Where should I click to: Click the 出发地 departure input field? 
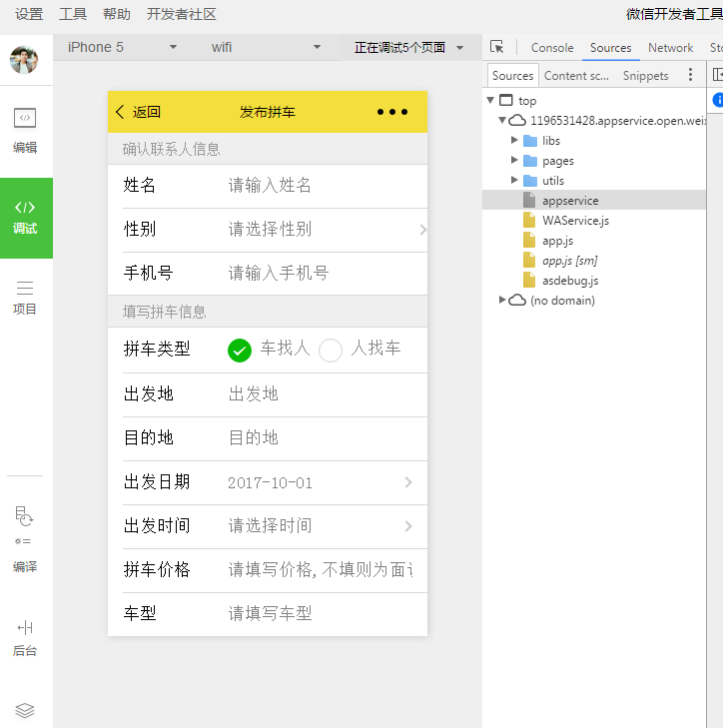click(x=320, y=394)
